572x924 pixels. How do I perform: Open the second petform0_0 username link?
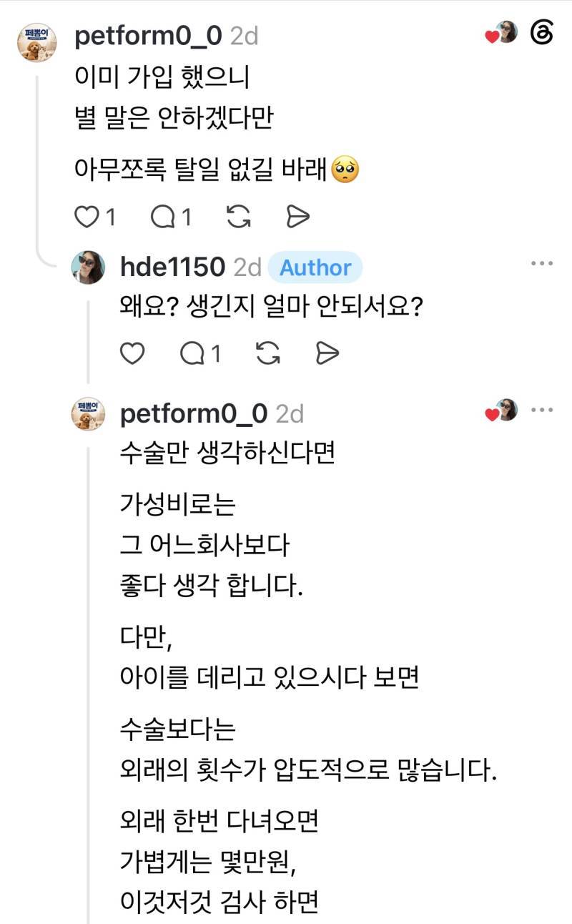click(194, 413)
